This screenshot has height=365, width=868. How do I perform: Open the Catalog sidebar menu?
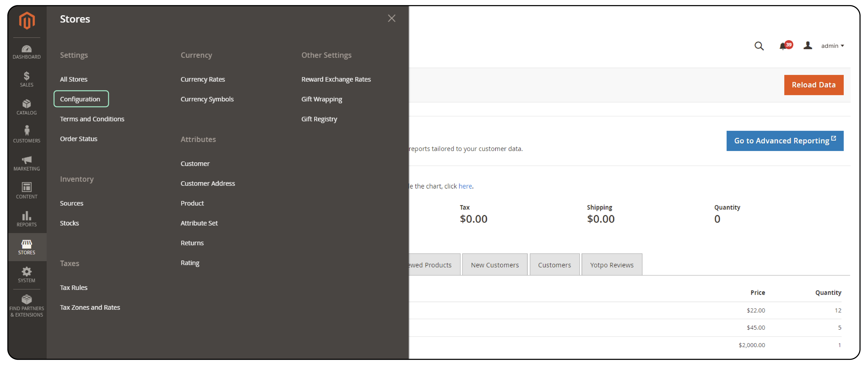coord(27,107)
